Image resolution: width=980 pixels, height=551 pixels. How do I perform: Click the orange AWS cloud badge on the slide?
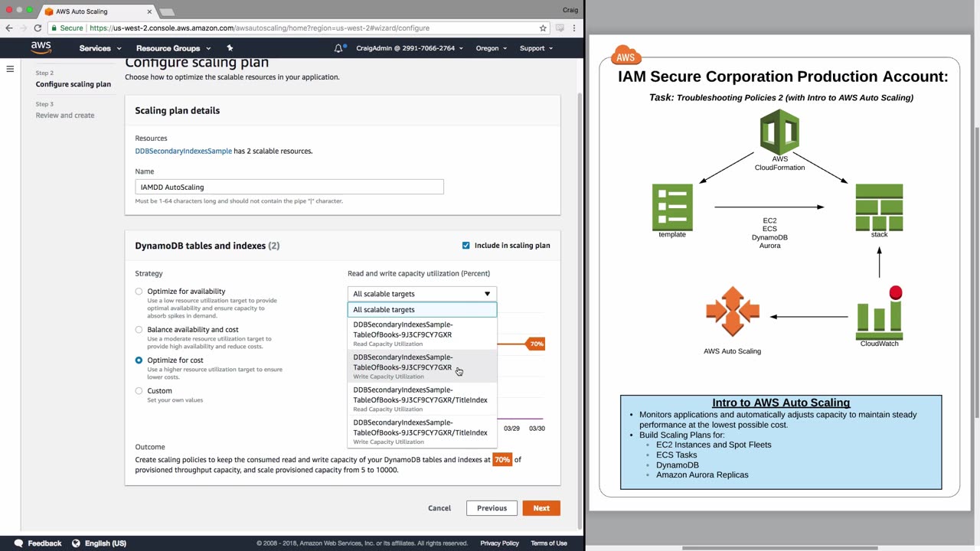click(626, 57)
